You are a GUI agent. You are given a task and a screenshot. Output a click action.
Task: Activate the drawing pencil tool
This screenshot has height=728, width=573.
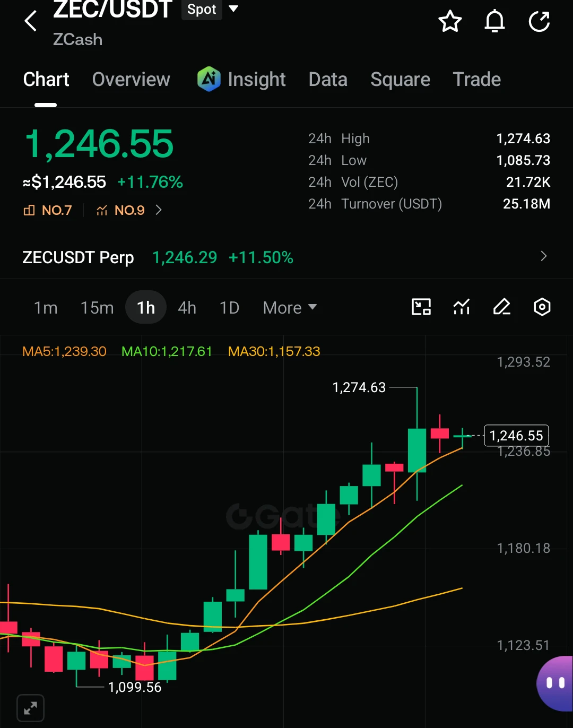502,307
